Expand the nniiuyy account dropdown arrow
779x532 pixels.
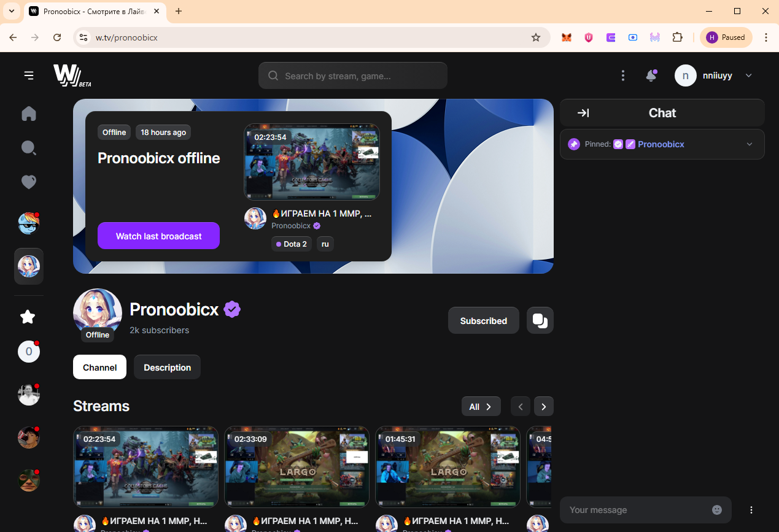(x=748, y=75)
